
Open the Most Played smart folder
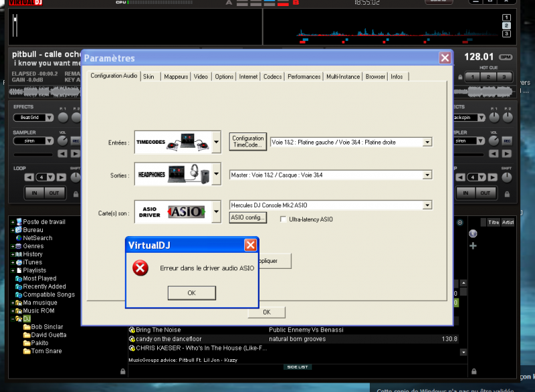click(x=39, y=278)
